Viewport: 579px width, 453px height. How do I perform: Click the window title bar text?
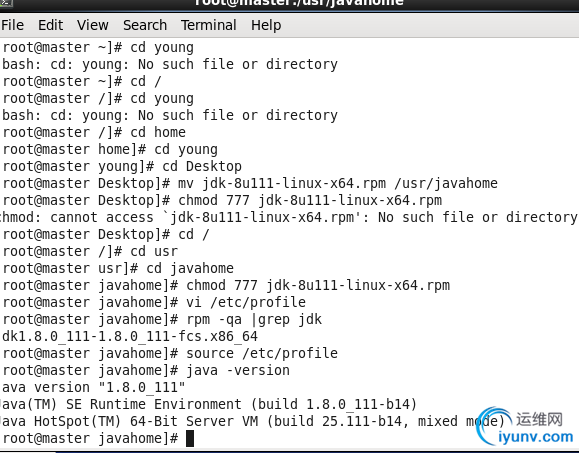point(299,3)
